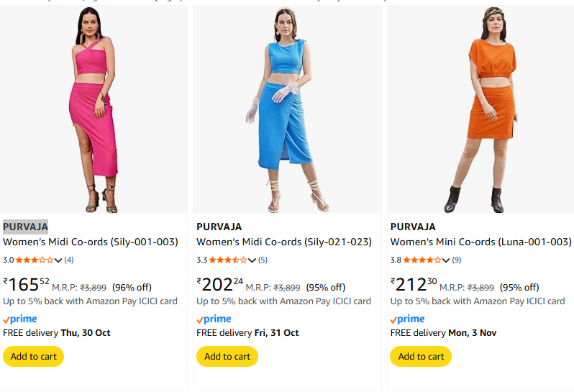Add the orange Luna-001-003 co-ords to cart

421,356
